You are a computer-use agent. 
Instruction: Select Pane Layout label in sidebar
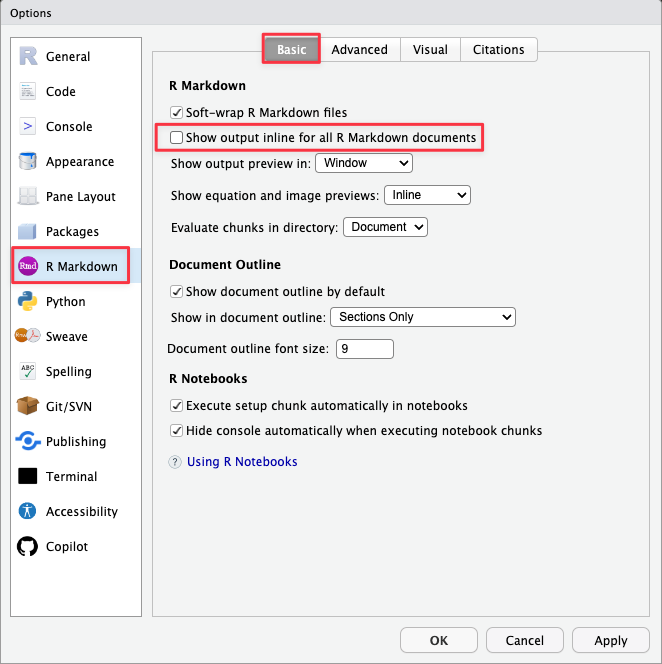(80, 196)
